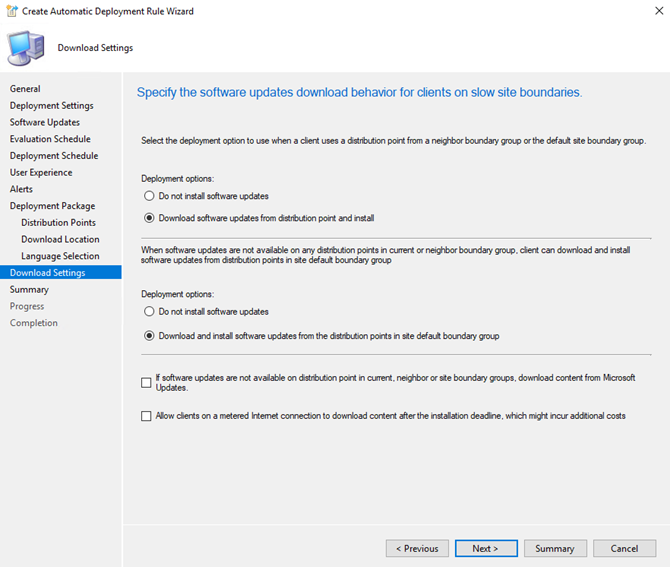
Task: Open the Software Updates step
Action: (x=45, y=122)
